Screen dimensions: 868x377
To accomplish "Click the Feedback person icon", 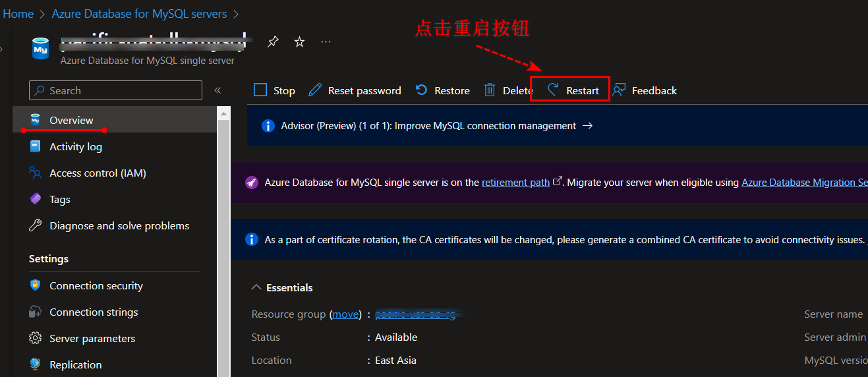I will pyautogui.click(x=619, y=90).
